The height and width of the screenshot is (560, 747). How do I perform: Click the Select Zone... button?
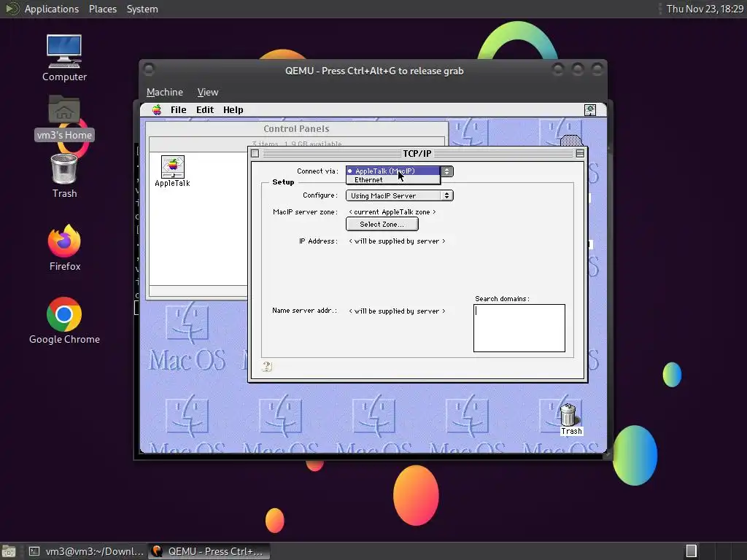click(x=382, y=225)
